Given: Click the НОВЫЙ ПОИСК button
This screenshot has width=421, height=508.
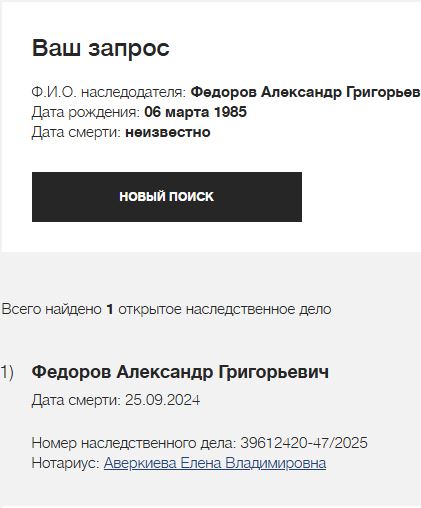Looking at the screenshot, I should click(x=167, y=197).
